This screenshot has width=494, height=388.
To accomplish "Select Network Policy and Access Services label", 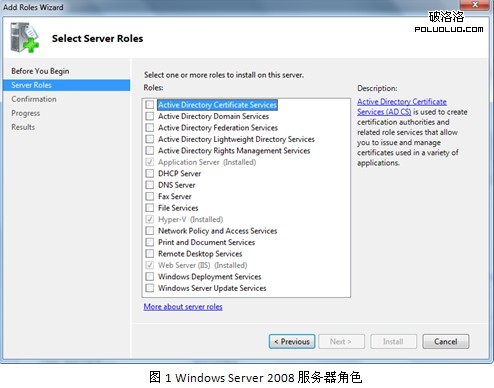I will [217, 231].
